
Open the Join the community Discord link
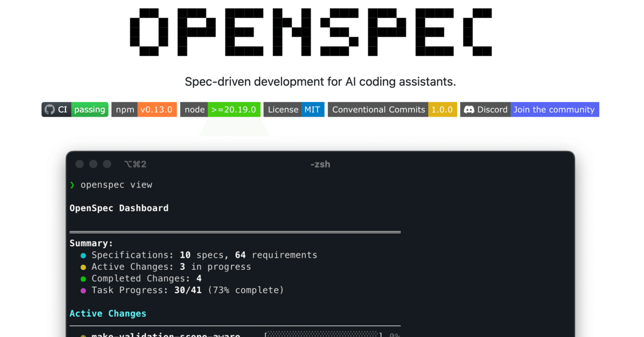point(554,109)
